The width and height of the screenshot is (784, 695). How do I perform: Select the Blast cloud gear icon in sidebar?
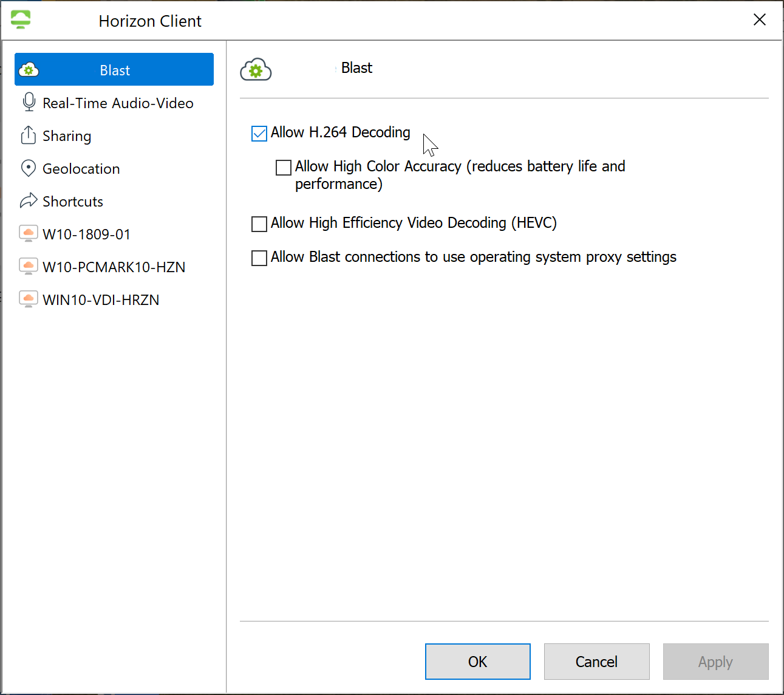point(29,69)
